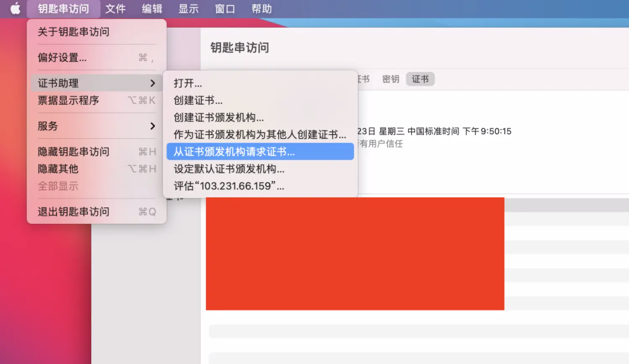
Task: Choose 退出钥匙串访问 menu entry
Action: (x=97, y=212)
